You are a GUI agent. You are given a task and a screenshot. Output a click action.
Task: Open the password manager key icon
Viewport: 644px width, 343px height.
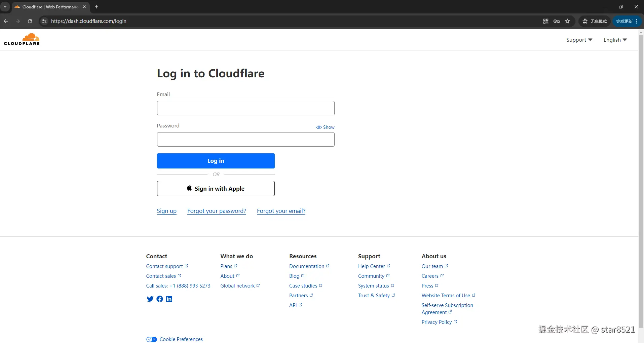[557, 21]
